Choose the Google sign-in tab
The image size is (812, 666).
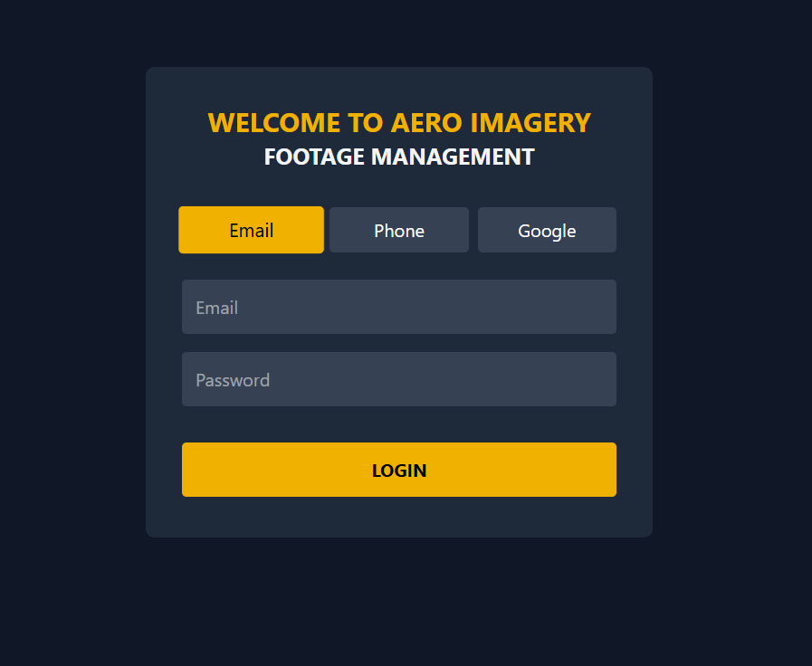point(547,230)
